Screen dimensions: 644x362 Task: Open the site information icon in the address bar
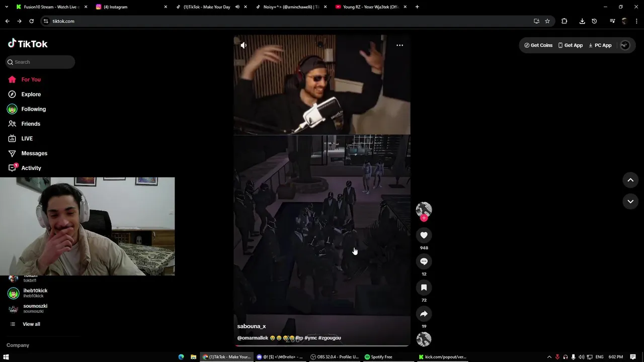point(46,21)
